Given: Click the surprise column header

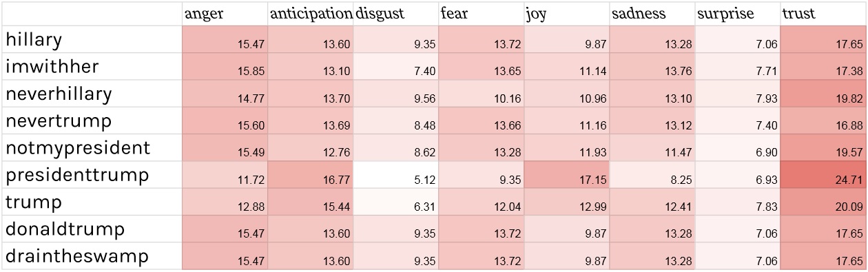Looking at the screenshot, I should [737, 14].
